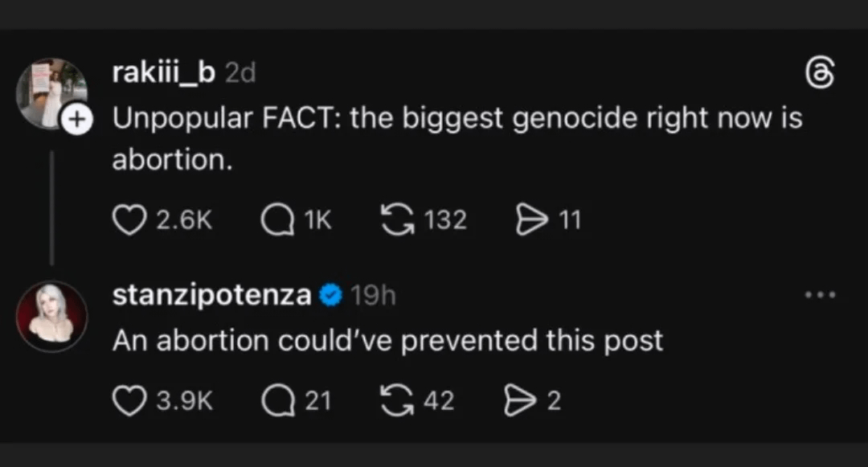
Task: Open the three-dot more options menu
Action: [820, 296]
